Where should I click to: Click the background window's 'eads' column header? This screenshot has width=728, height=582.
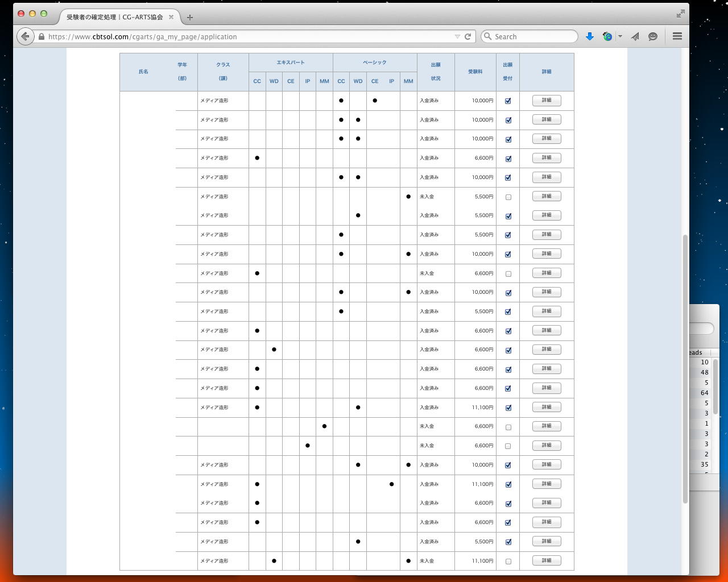pyautogui.click(x=696, y=352)
